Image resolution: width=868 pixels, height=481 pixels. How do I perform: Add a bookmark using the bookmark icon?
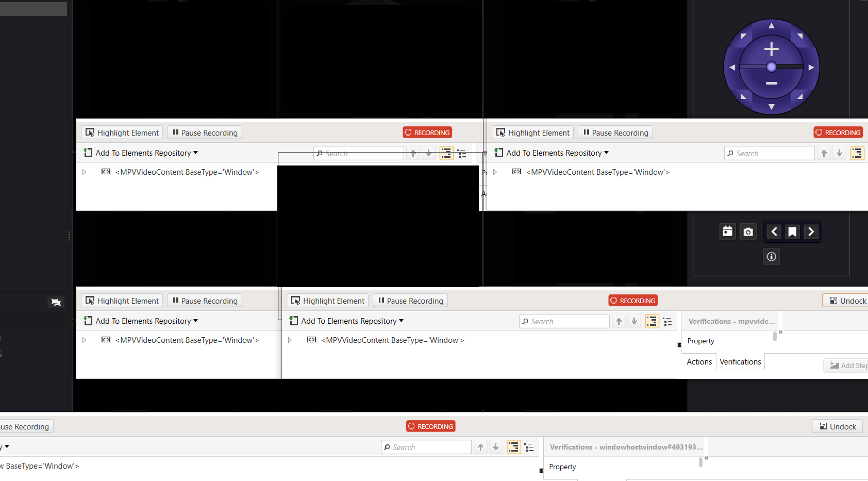click(792, 232)
